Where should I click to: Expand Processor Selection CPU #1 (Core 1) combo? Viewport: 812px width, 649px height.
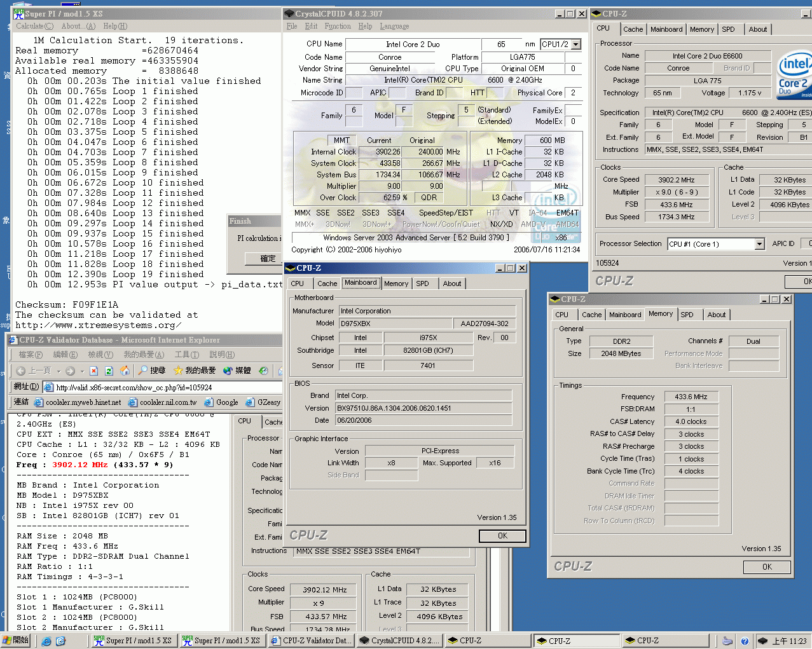[759, 244]
